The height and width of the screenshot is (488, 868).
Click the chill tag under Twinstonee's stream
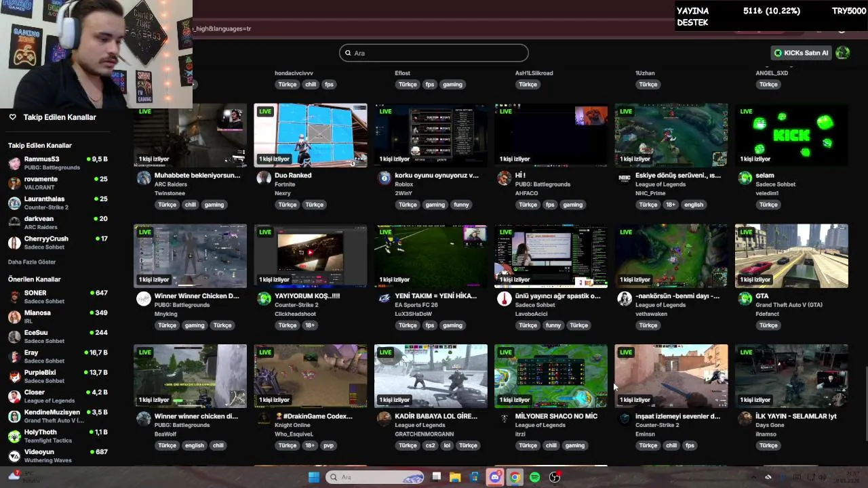(x=191, y=205)
